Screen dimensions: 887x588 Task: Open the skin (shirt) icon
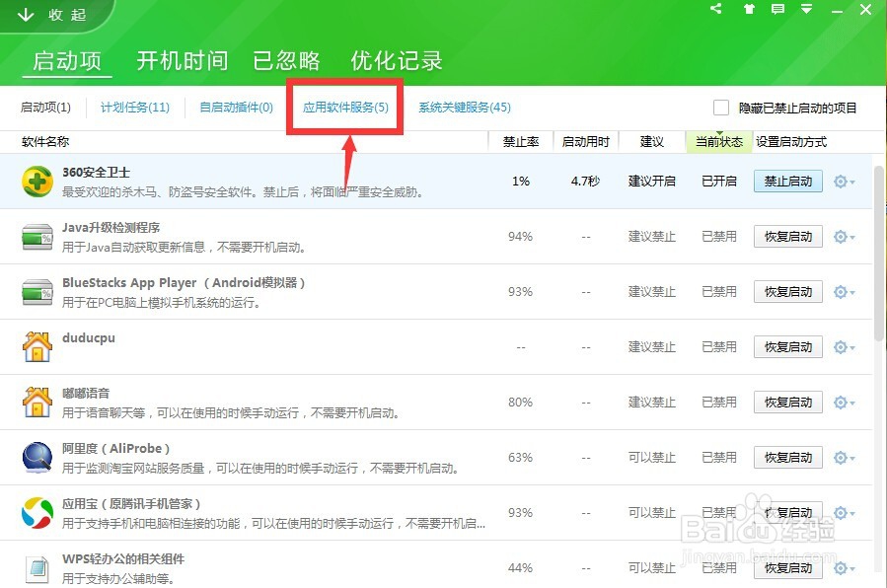[749, 9]
